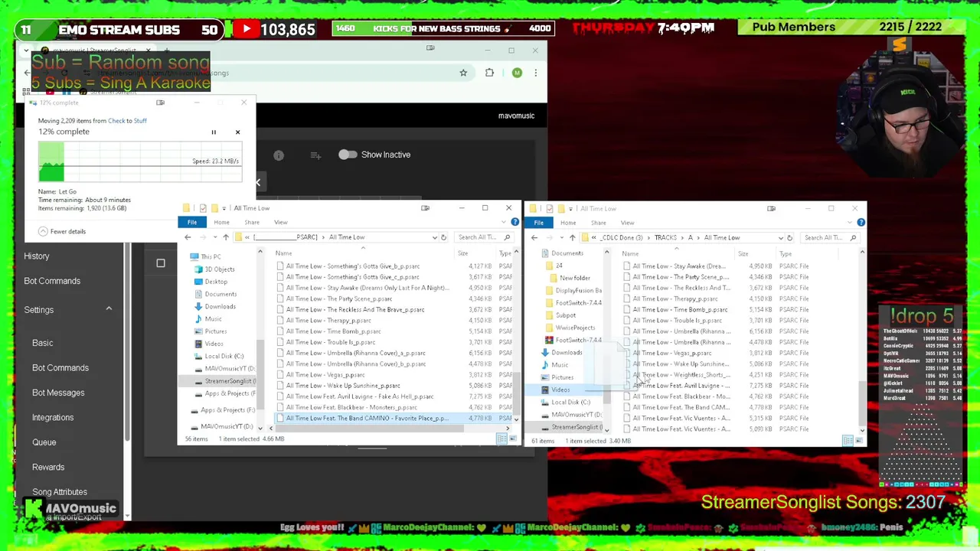980x551 pixels.
Task: Select Local Disk (C:) in left Explorer
Action: (x=224, y=356)
